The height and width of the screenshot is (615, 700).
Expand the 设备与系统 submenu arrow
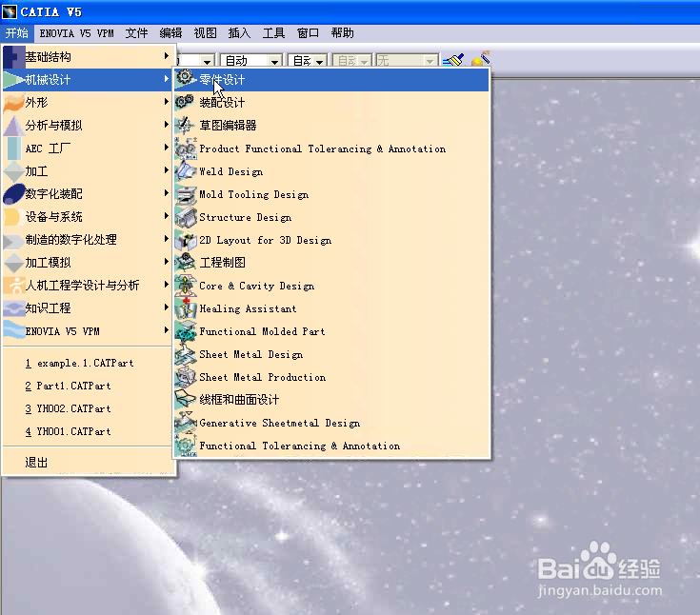166,215
